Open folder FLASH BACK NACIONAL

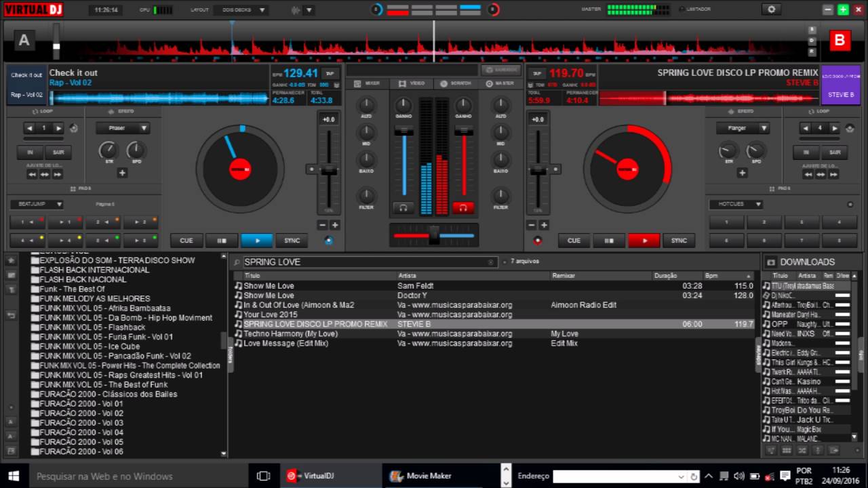[x=78, y=279]
